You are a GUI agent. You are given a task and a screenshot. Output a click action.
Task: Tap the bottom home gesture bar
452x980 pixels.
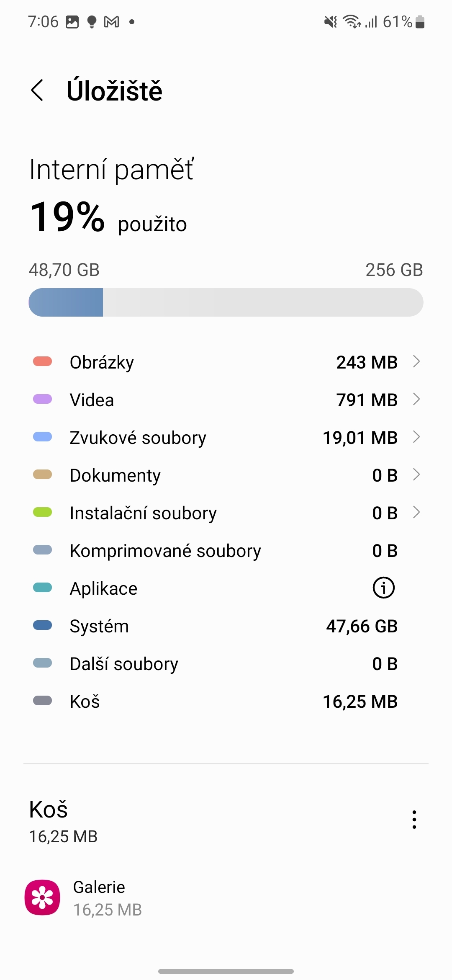(226, 971)
